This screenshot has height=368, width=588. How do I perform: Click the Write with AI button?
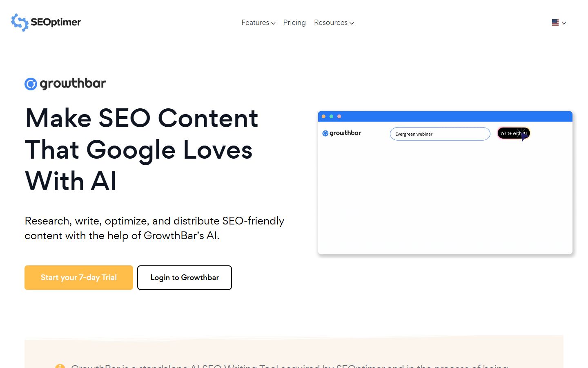point(514,133)
